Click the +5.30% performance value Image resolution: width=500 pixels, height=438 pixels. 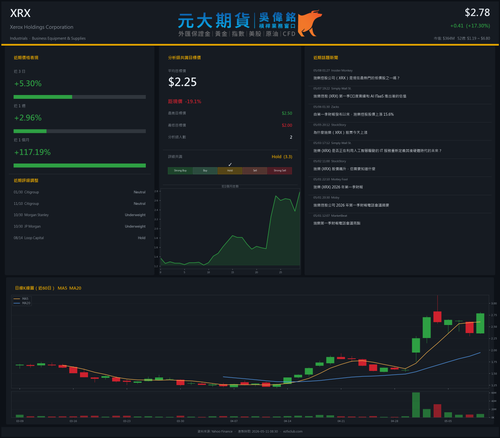coord(28,83)
